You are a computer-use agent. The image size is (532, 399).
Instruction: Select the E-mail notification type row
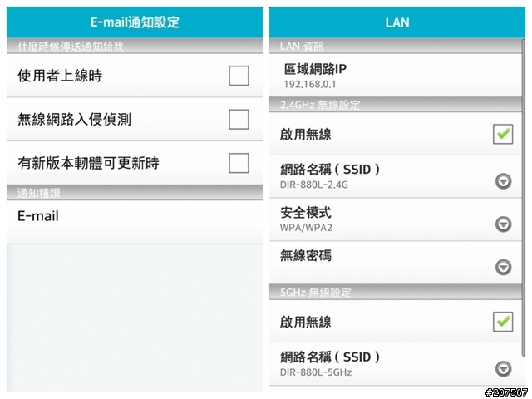pos(135,222)
